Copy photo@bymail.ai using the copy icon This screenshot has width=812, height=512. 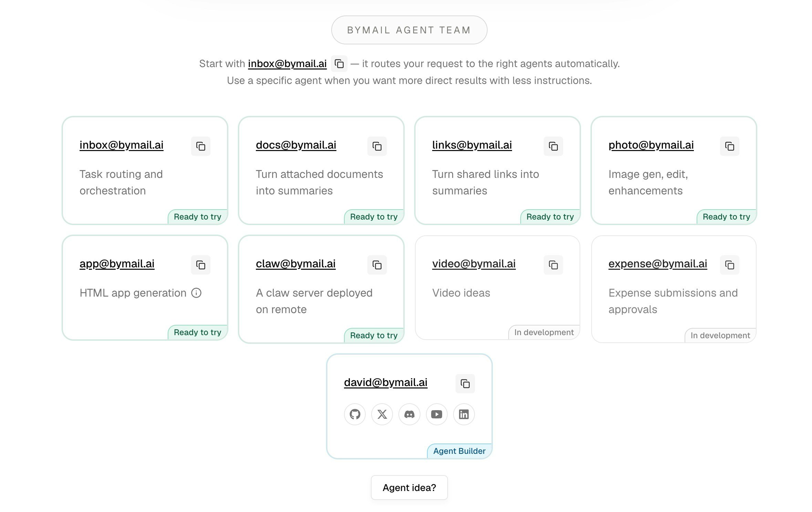coord(730,146)
